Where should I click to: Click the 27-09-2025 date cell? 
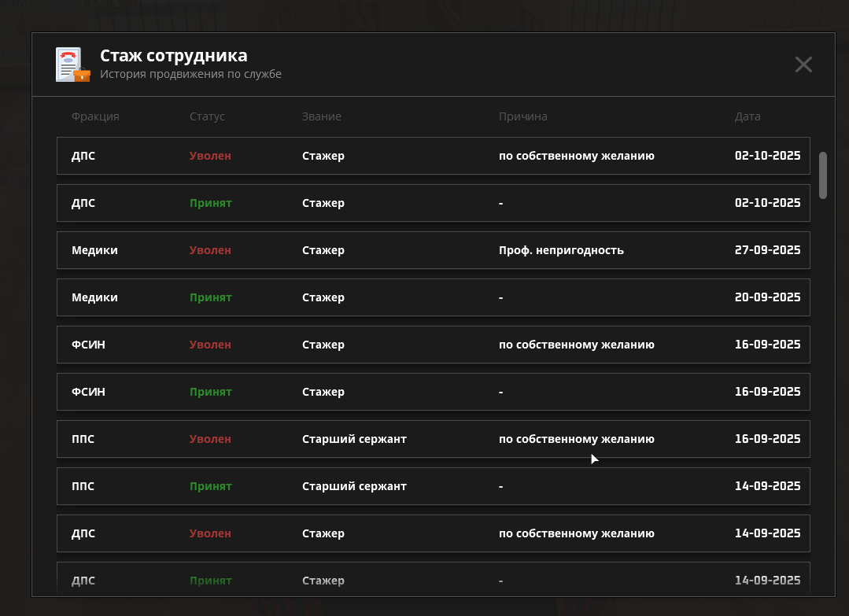[767, 250]
